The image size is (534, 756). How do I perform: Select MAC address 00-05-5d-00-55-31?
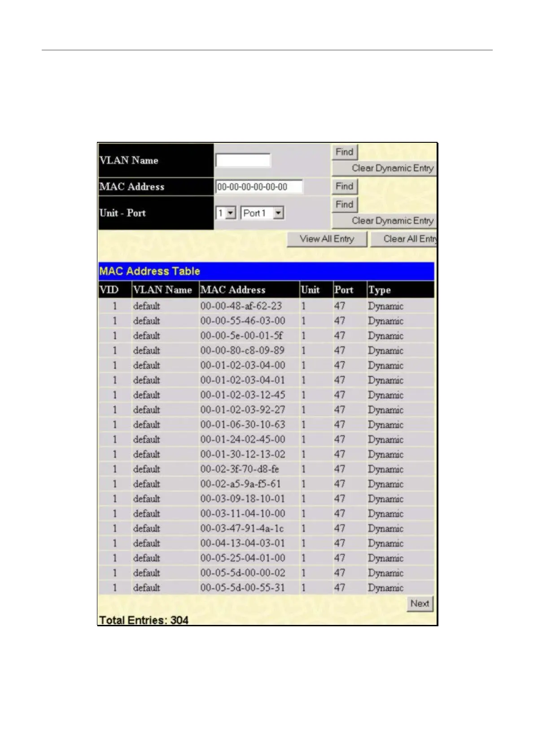242,588
